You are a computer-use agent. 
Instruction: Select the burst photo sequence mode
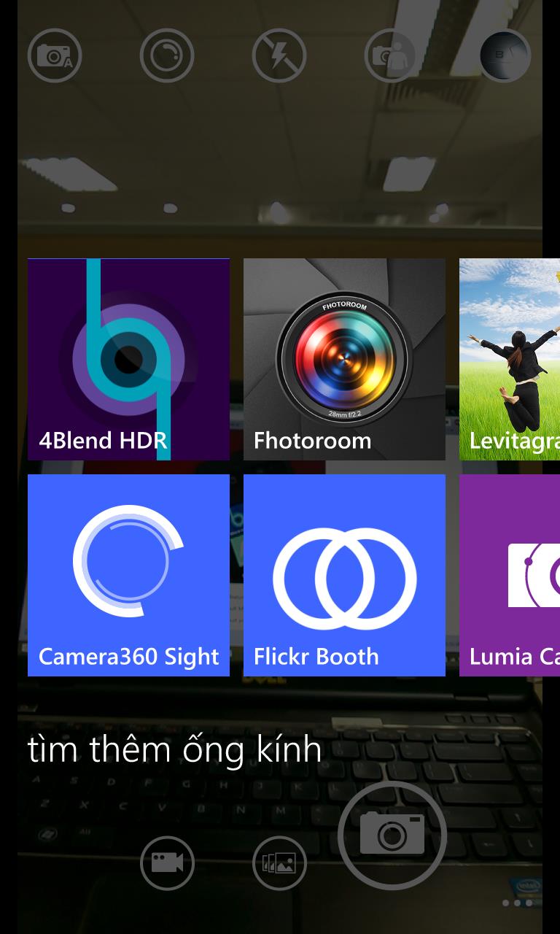[x=279, y=863]
